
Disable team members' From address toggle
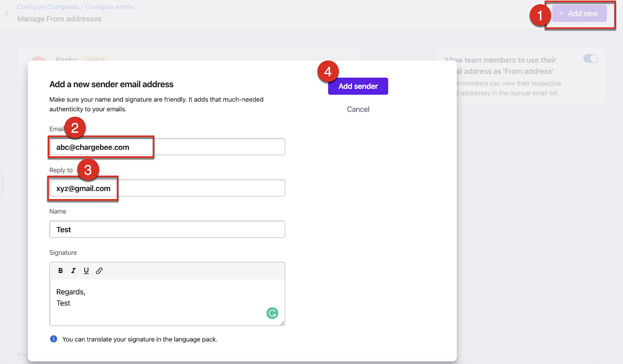pyautogui.click(x=590, y=59)
